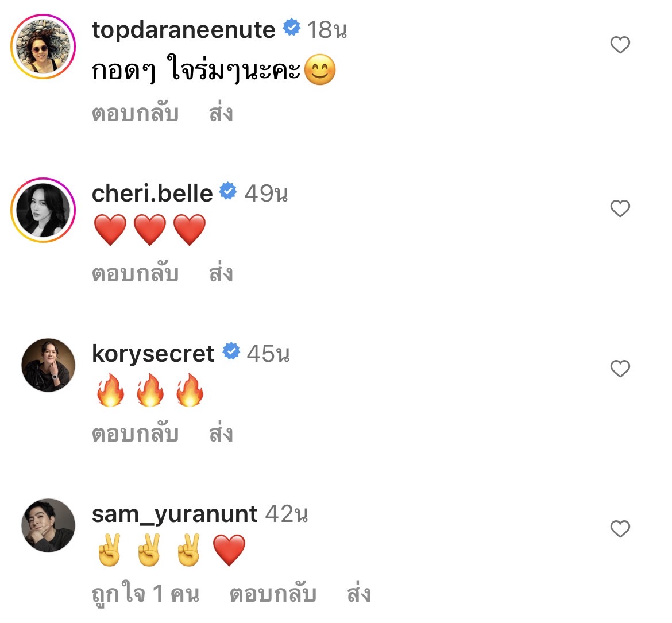Click ตอบกลับ under topdaraneenute's comment
This screenshot has width=672, height=623.
click(x=137, y=113)
